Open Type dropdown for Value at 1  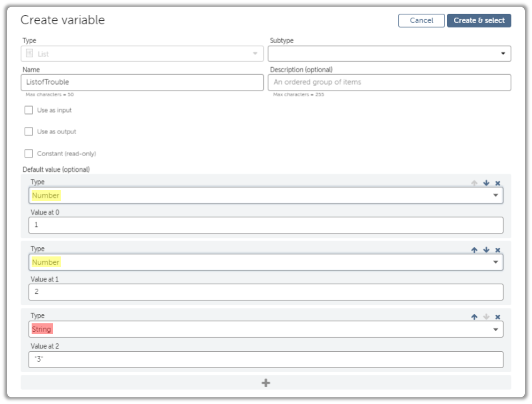[x=266, y=262]
